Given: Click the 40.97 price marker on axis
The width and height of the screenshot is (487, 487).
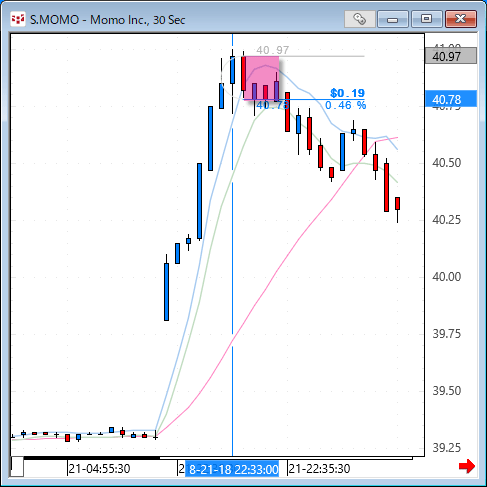Looking at the screenshot, I should coord(451,56).
